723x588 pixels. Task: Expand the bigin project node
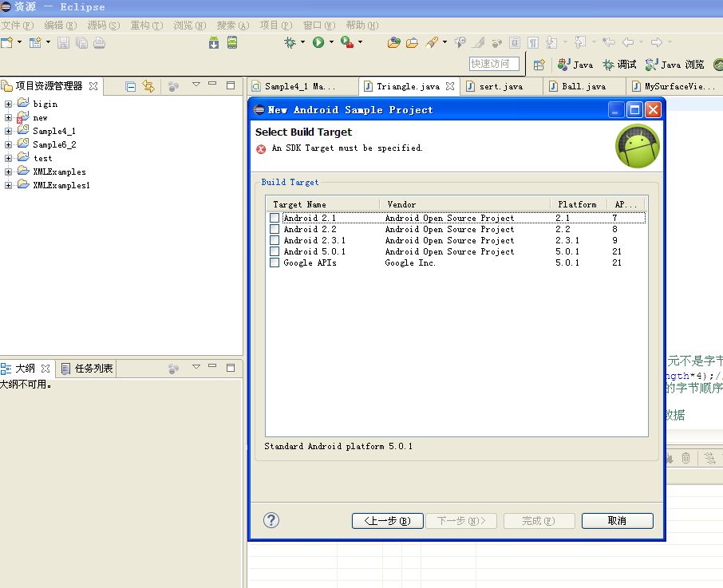point(8,105)
